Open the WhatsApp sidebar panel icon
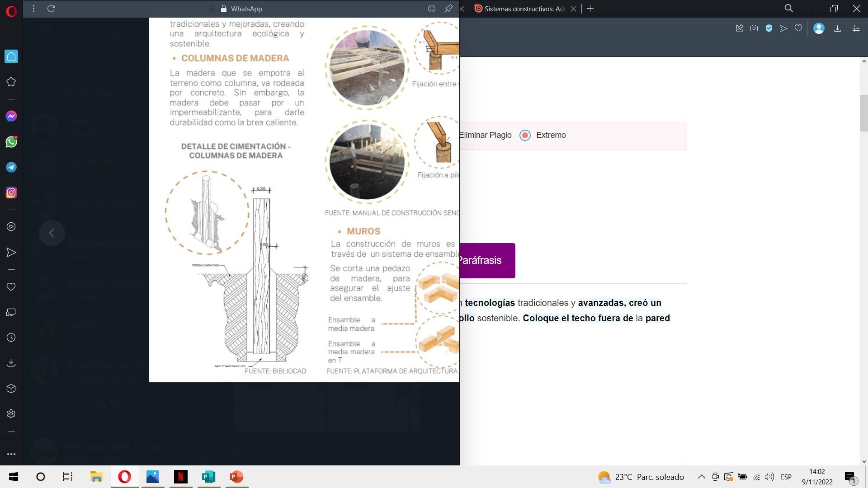The width and height of the screenshot is (868, 488). click(11, 142)
